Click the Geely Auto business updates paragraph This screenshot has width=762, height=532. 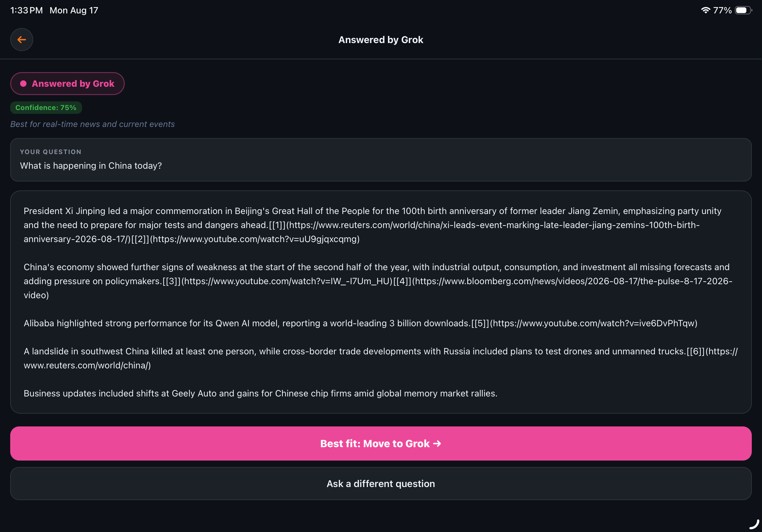click(260, 393)
